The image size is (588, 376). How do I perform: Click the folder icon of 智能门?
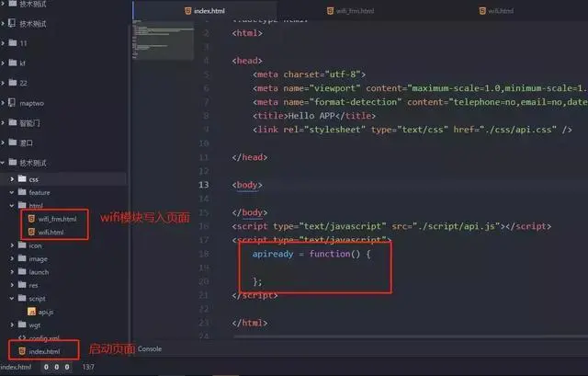pos(13,122)
